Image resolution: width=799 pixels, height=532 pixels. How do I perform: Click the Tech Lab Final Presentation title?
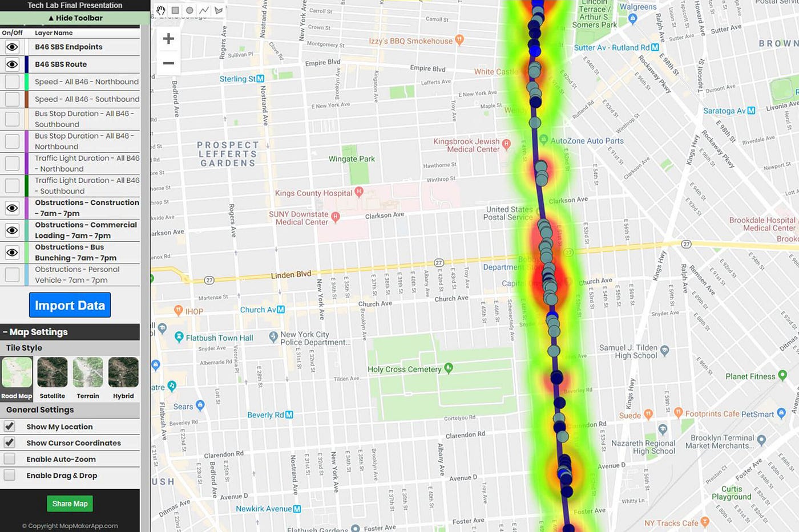pos(75,5)
